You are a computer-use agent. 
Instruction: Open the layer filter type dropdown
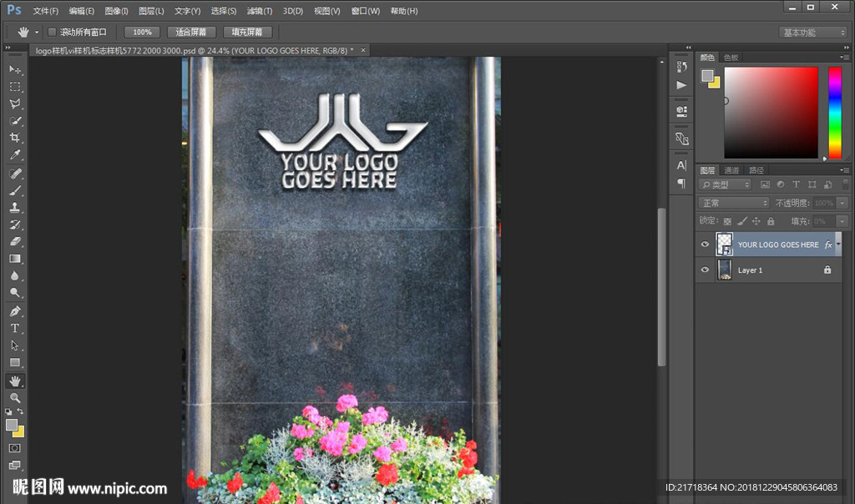pos(726,184)
